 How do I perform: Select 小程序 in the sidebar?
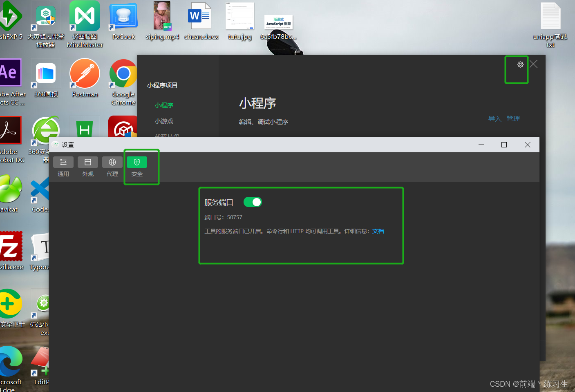pyautogui.click(x=164, y=105)
